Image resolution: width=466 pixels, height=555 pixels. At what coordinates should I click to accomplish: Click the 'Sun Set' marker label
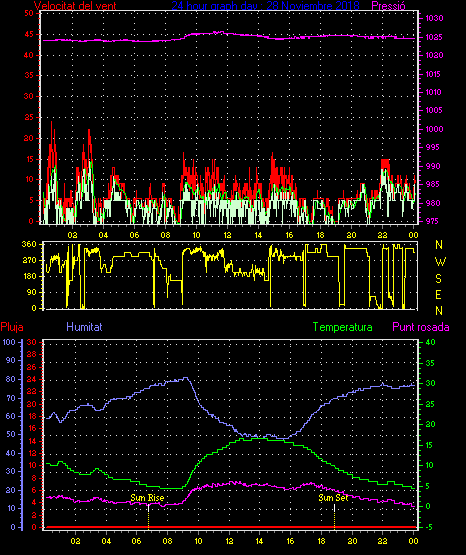click(333, 498)
